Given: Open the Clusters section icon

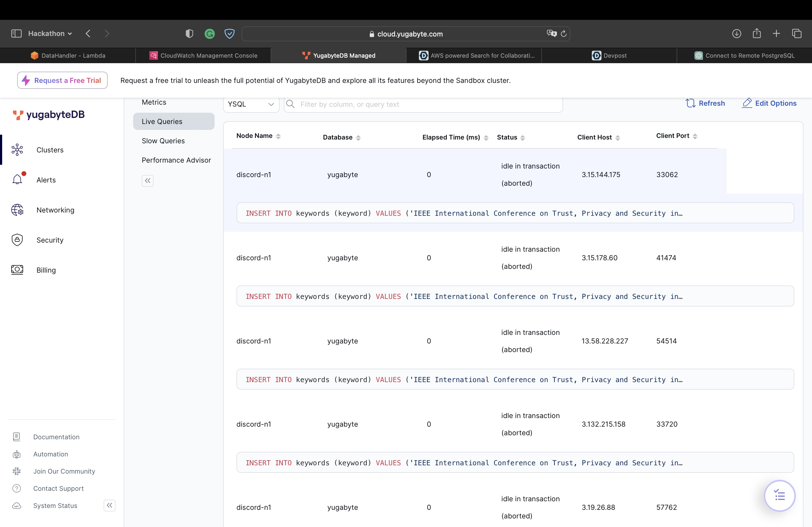Looking at the screenshot, I should click(17, 150).
